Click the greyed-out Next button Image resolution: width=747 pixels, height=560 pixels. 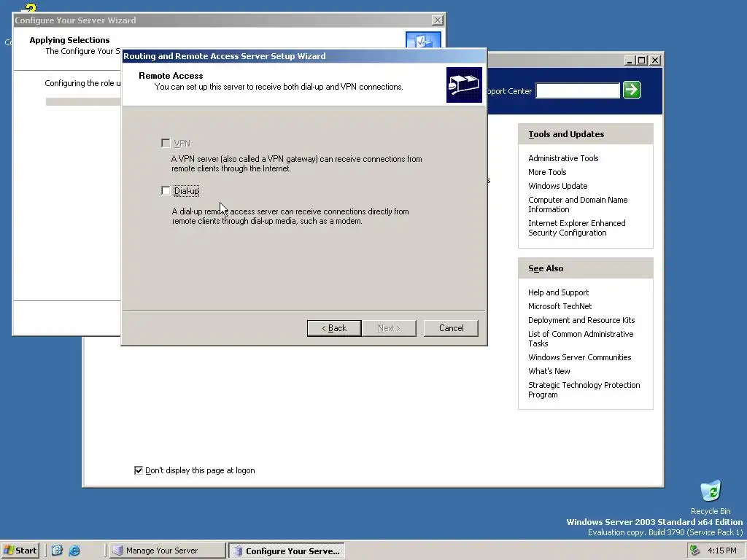click(390, 328)
